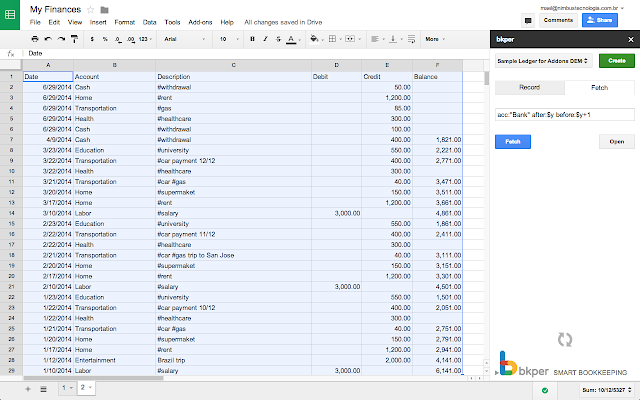This screenshot has height=400, width=640.
Task: Open the File menu
Action: tap(35, 22)
